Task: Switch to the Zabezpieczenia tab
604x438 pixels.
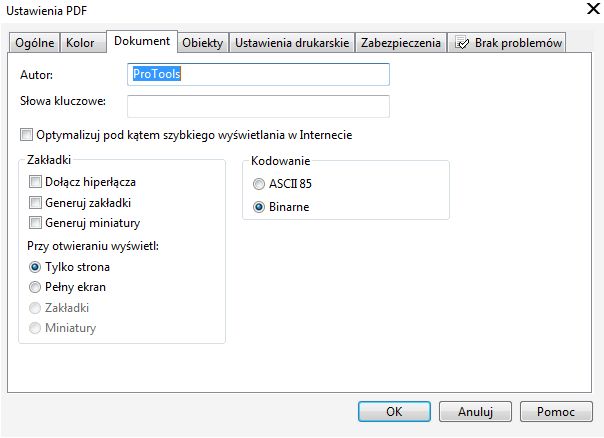Action: coord(400,43)
